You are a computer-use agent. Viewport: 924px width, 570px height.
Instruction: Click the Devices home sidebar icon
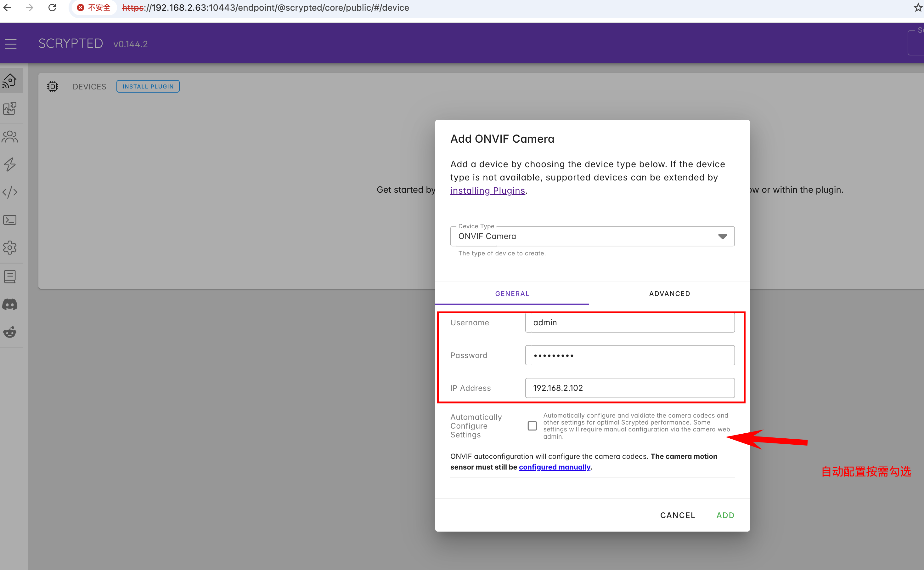[10, 81]
